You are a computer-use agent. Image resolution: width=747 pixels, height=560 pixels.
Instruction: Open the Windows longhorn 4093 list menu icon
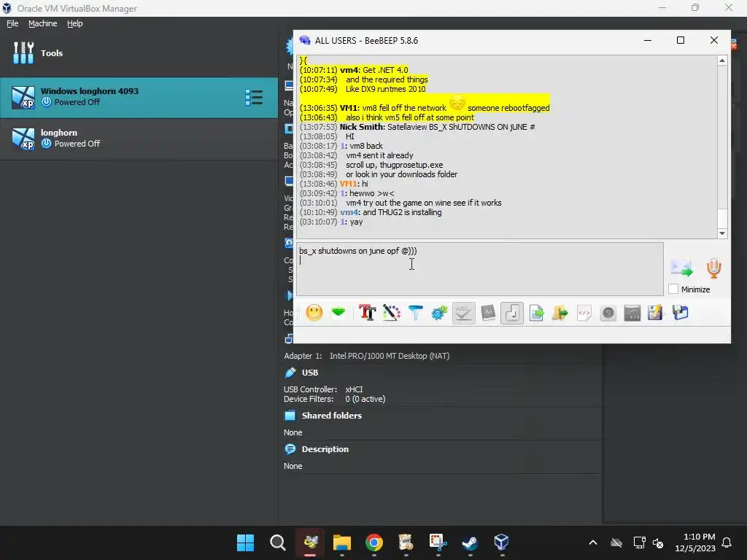pyautogui.click(x=254, y=97)
